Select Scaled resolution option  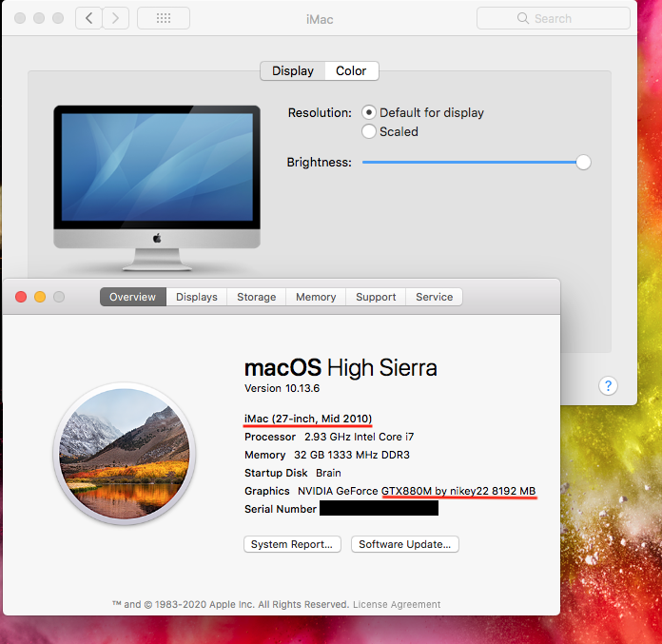[369, 131]
